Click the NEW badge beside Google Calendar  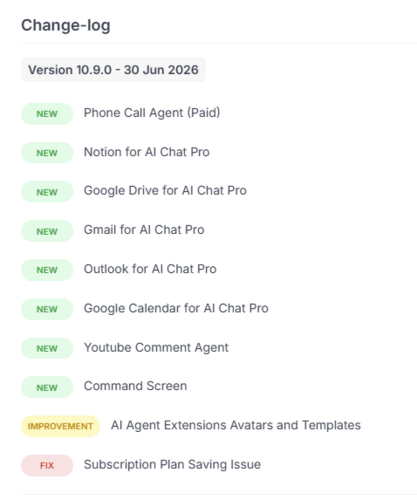[x=47, y=309]
